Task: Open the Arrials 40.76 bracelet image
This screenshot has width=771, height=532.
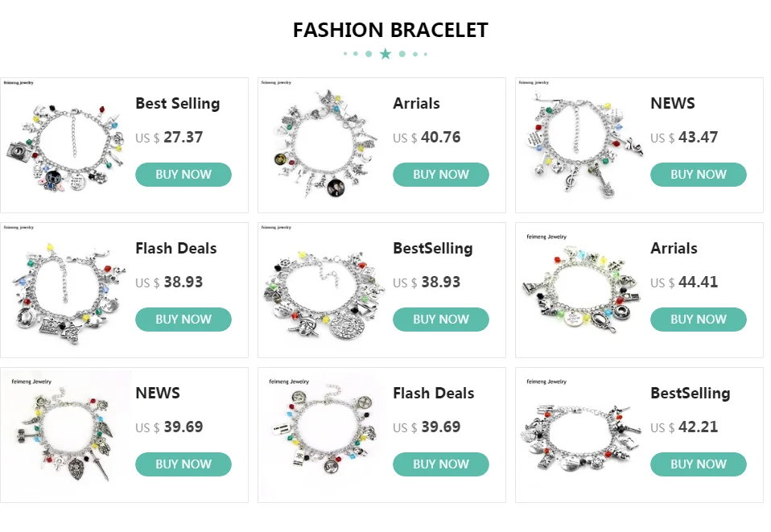Action: point(324,145)
